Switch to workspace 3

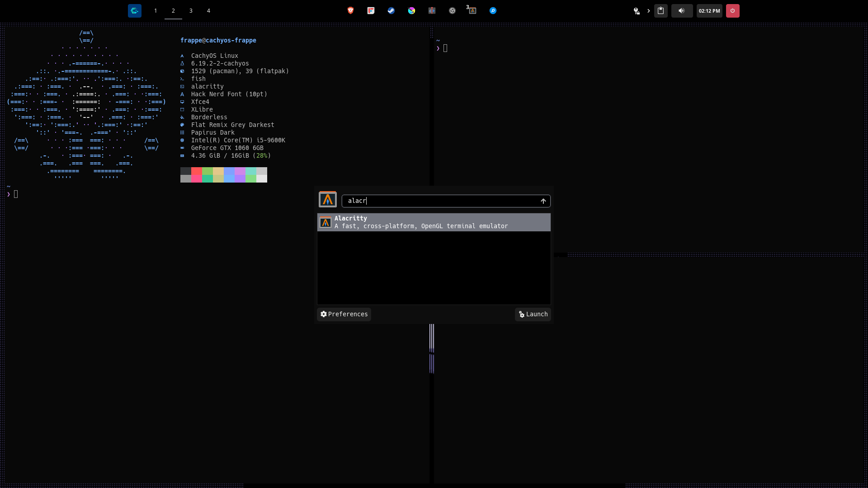(191, 10)
